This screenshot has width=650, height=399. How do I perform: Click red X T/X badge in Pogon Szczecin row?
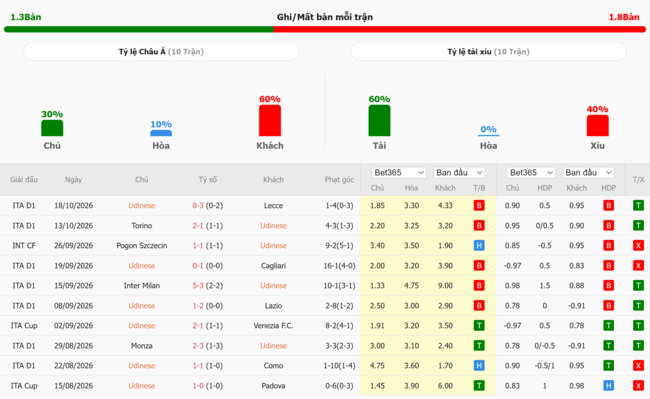[638, 246]
